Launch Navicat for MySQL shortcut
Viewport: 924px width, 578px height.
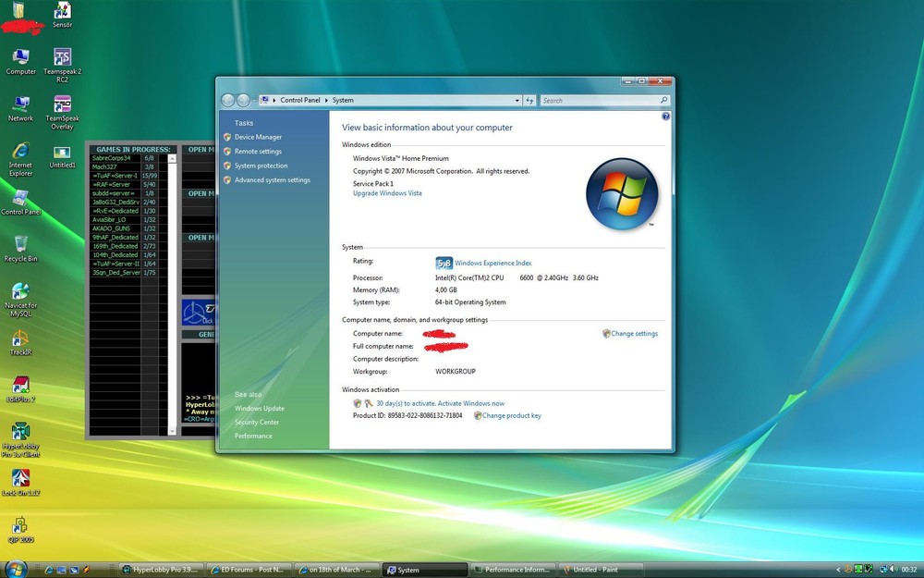pos(20,300)
